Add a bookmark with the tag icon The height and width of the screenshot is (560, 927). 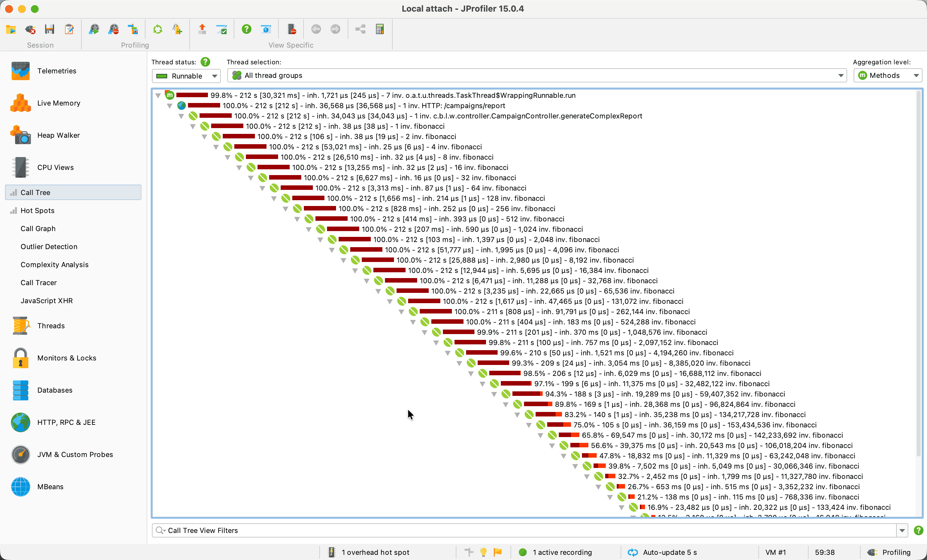[x=177, y=29]
